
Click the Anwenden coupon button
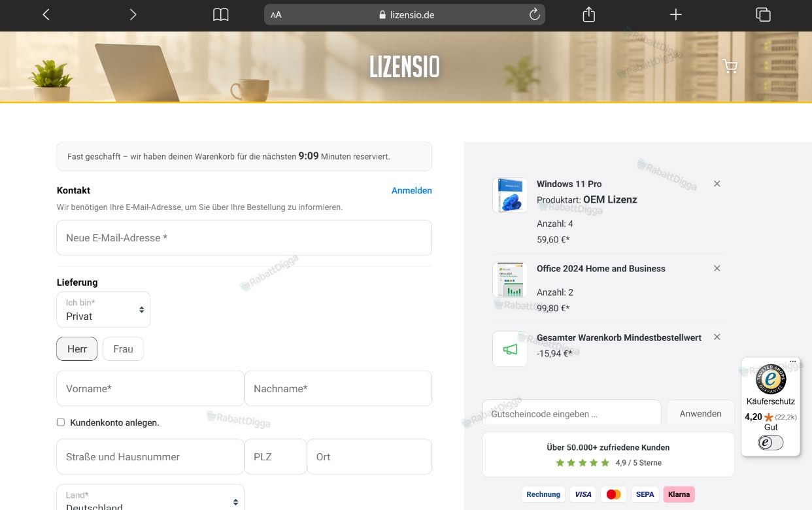tap(700, 414)
